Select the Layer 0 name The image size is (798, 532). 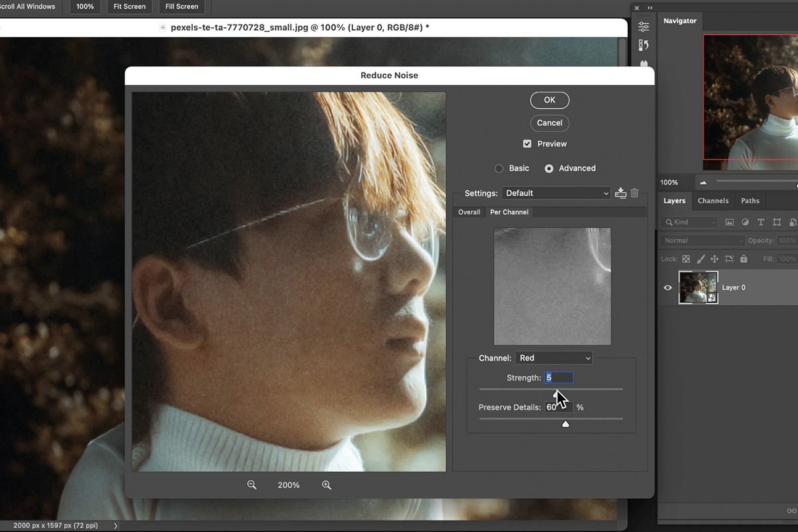(733, 288)
